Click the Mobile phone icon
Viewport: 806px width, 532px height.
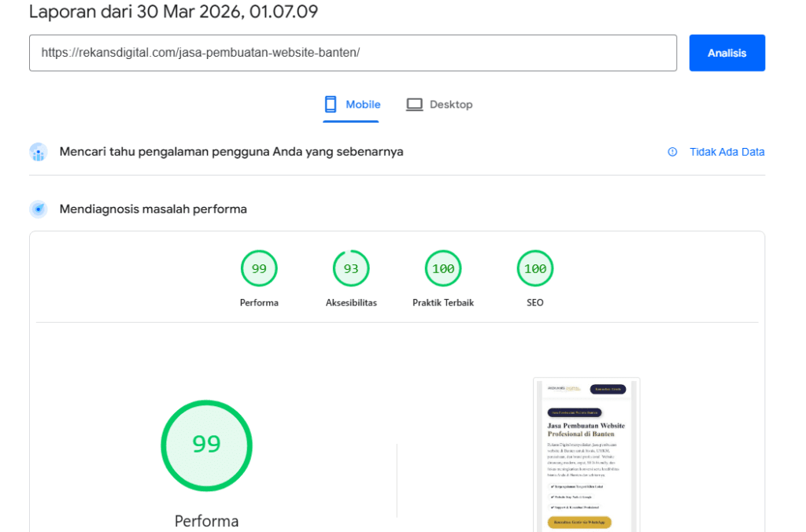331,105
